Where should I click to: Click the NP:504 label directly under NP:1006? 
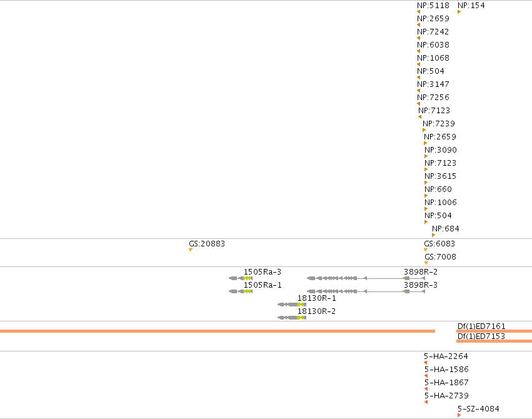pyautogui.click(x=438, y=216)
